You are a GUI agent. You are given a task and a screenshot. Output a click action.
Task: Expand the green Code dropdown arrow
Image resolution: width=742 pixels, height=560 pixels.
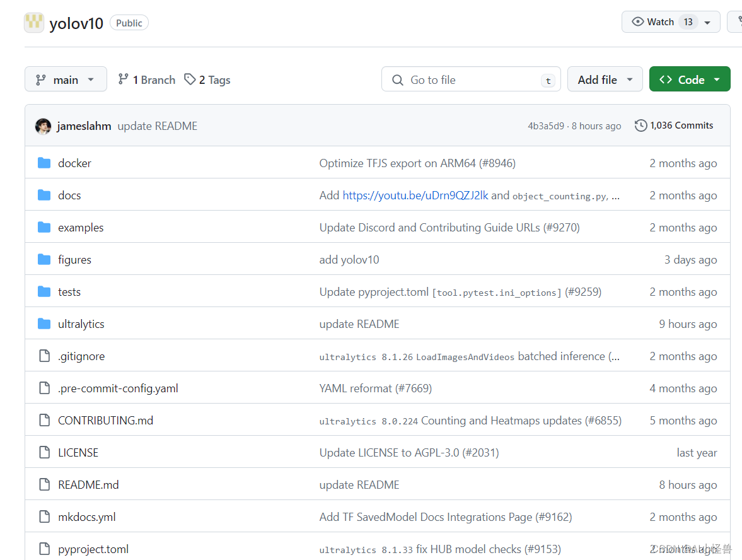(717, 79)
